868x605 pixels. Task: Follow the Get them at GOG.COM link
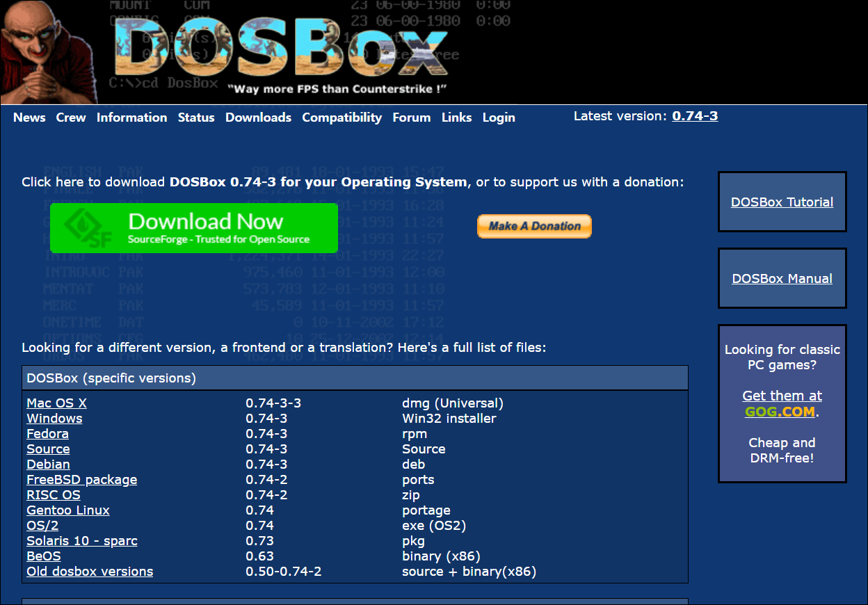point(782,403)
